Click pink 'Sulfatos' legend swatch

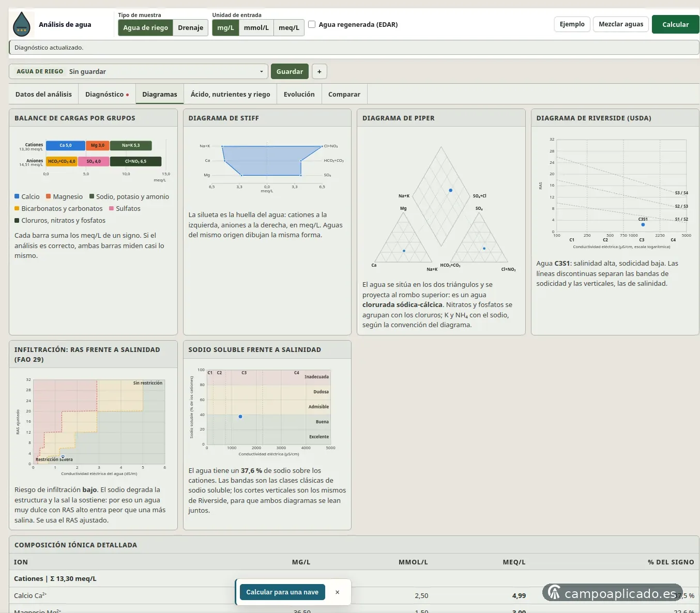(112, 208)
